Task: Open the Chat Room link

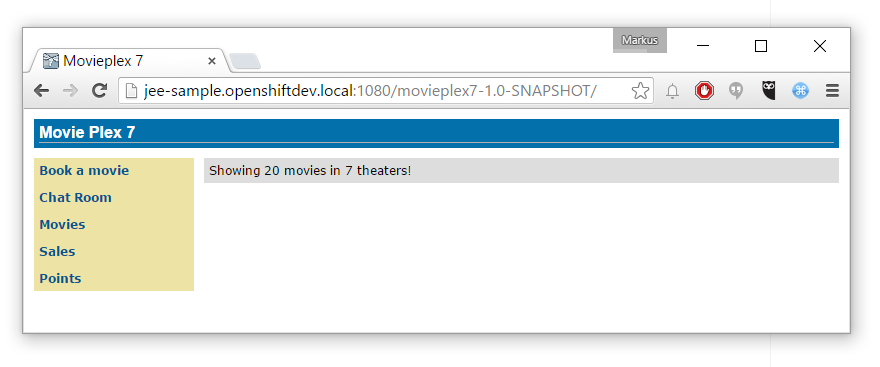Action: 75,198
